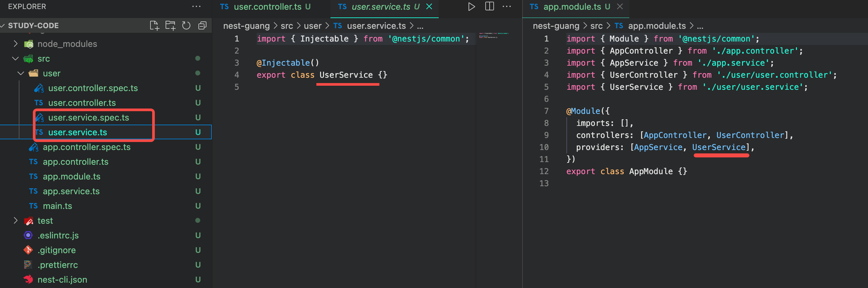Refresh the Explorer file tree
The height and width of the screenshot is (288, 868).
point(186,25)
